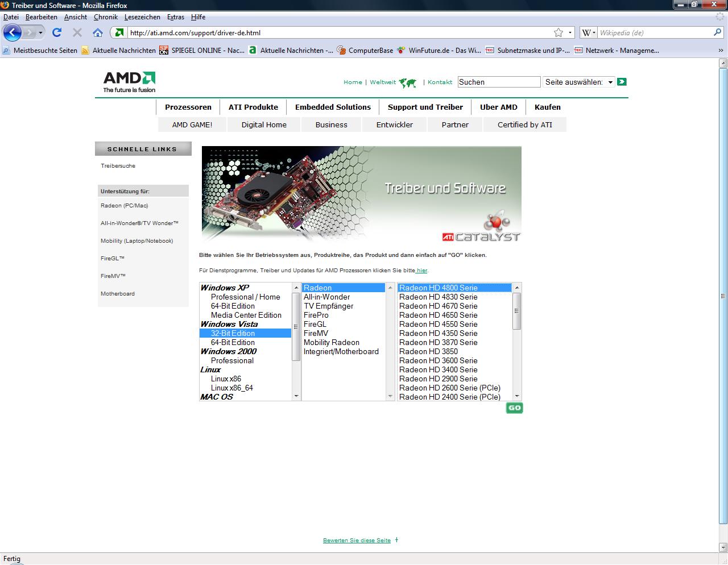Image resolution: width=728 pixels, height=565 pixels.
Task: Click the Forward navigation arrow
Action: pos(29,32)
